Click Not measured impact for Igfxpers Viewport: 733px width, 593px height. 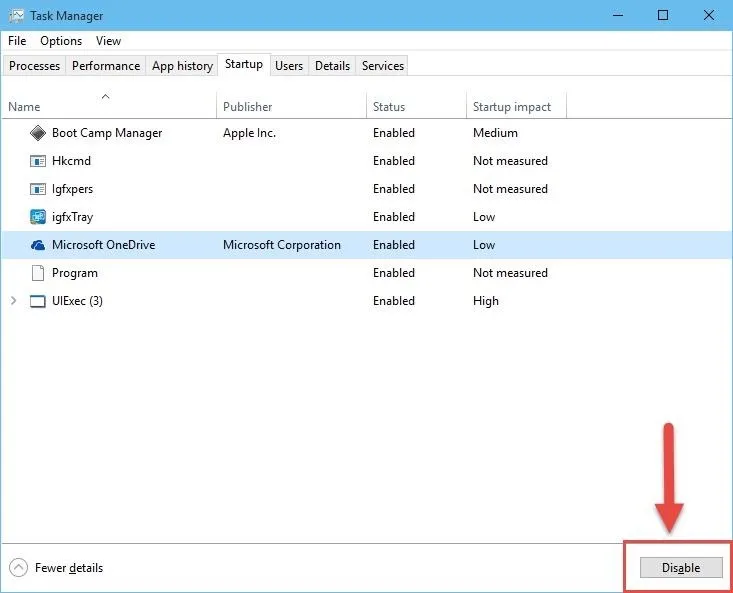[x=510, y=189]
